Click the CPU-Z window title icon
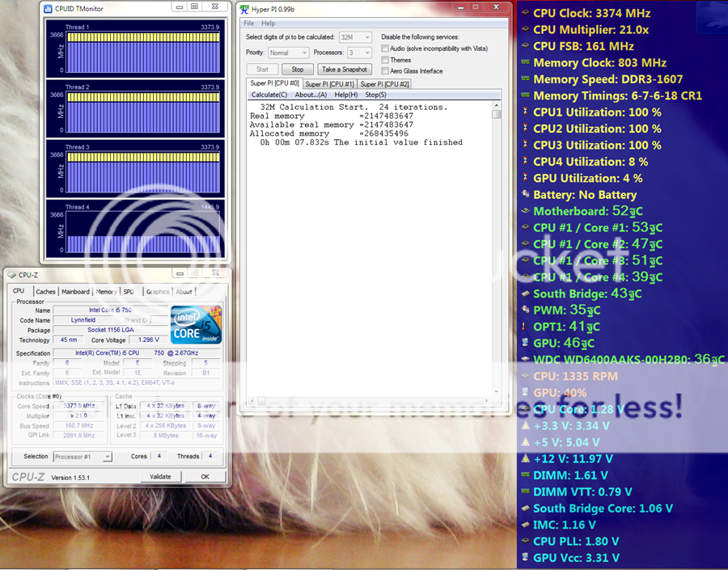Viewport: 728px width, 570px height. point(11,275)
